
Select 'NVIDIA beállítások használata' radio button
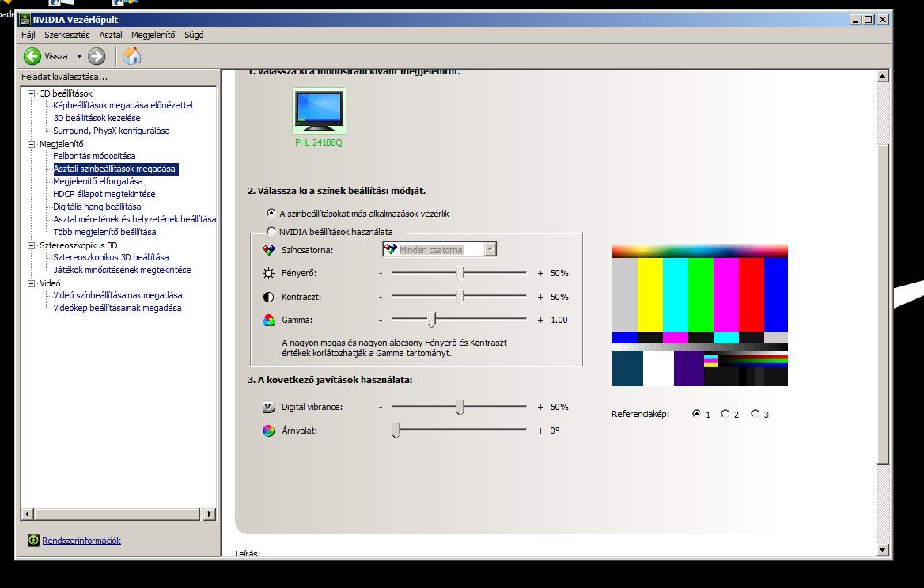pos(271,231)
